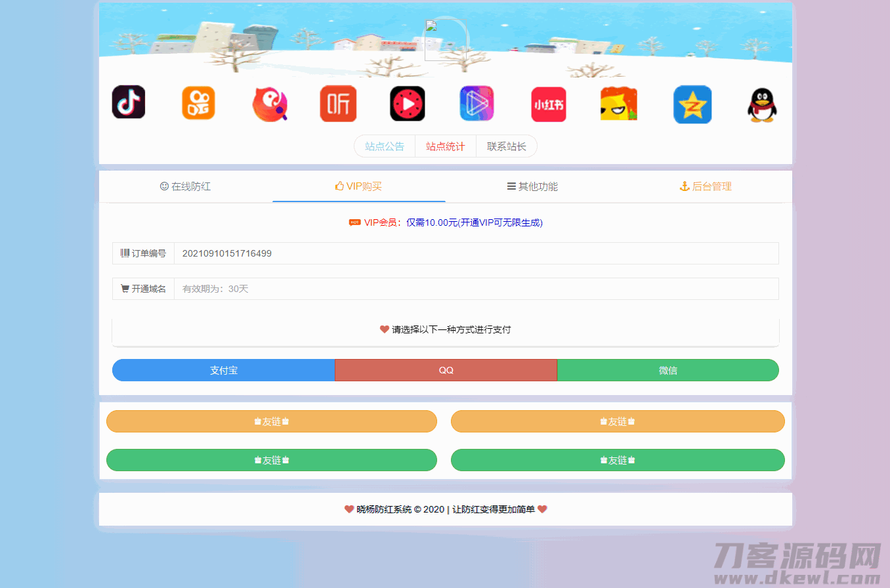Screen dimensions: 890x588
Task: Click 联系站长 to contact webmaster
Action: 506,146
